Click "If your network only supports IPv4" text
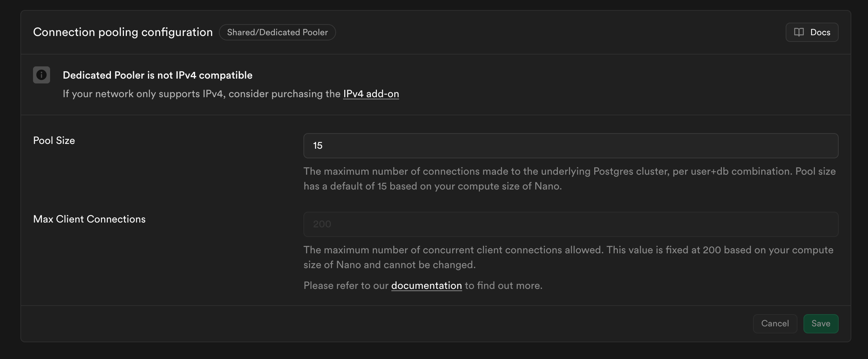 [x=143, y=94]
